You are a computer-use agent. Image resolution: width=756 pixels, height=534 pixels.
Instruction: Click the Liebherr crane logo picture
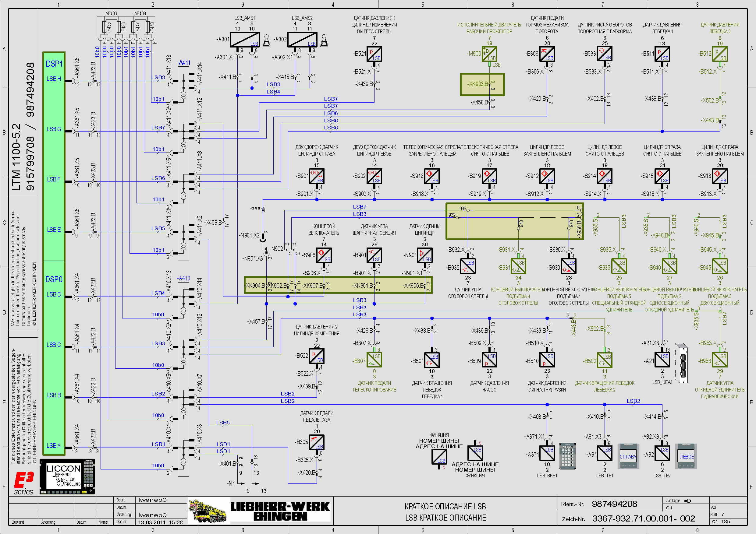click(x=209, y=511)
